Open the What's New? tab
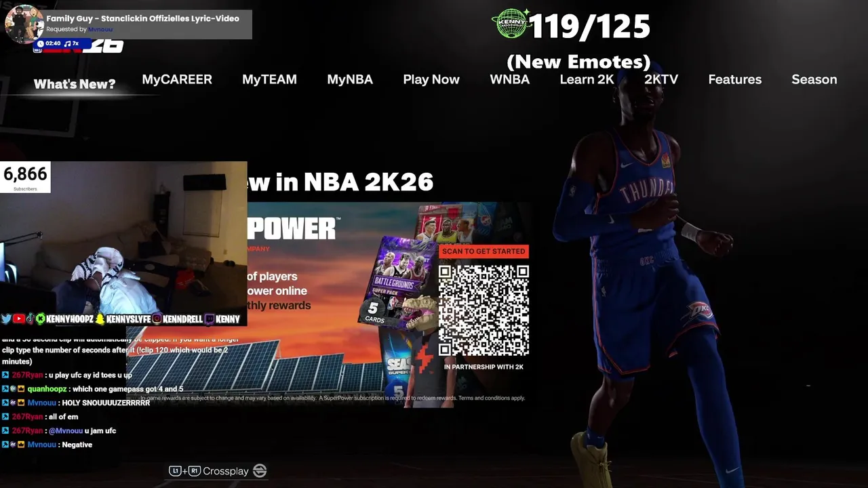Viewport: 868px width, 488px height. (x=75, y=84)
